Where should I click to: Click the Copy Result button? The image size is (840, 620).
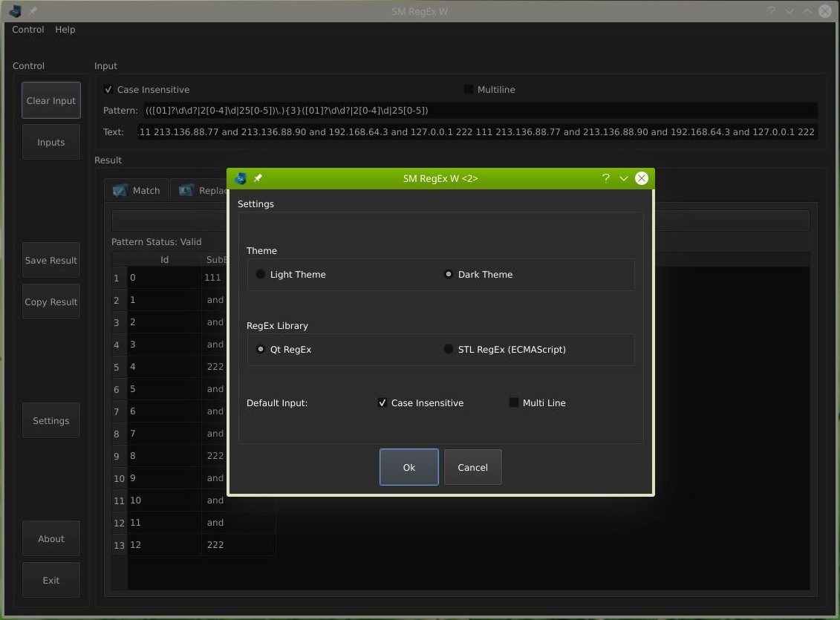[51, 302]
